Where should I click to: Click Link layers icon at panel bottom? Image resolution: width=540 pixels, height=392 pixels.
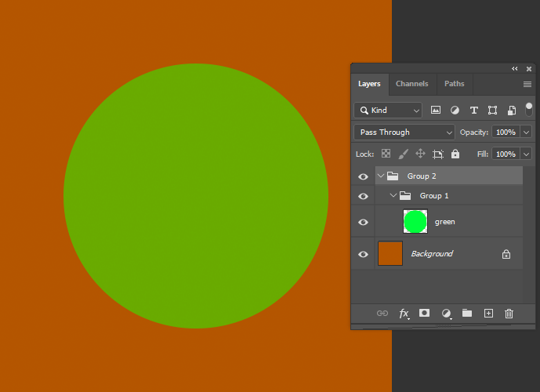tap(382, 313)
